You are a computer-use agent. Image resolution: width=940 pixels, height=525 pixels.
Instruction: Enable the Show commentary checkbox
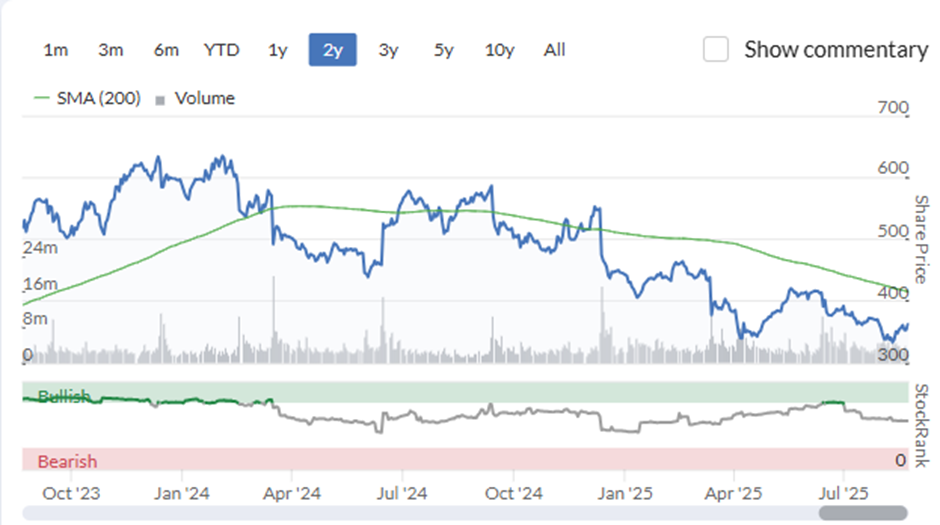(716, 49)
